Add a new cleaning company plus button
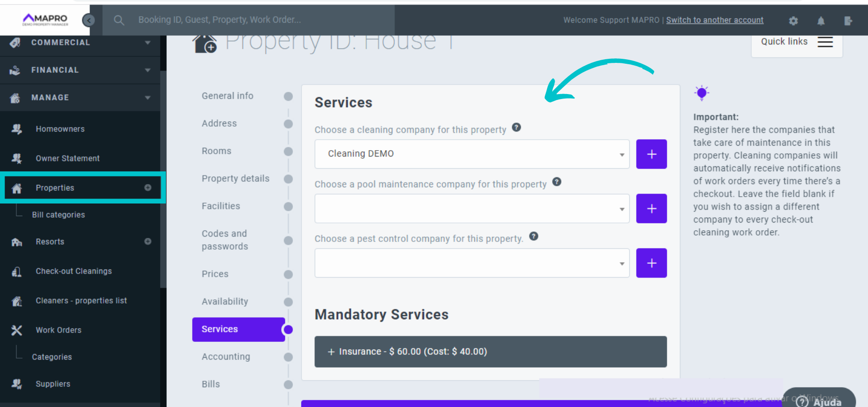Screen dimensions: 868x407 [651, 154]
